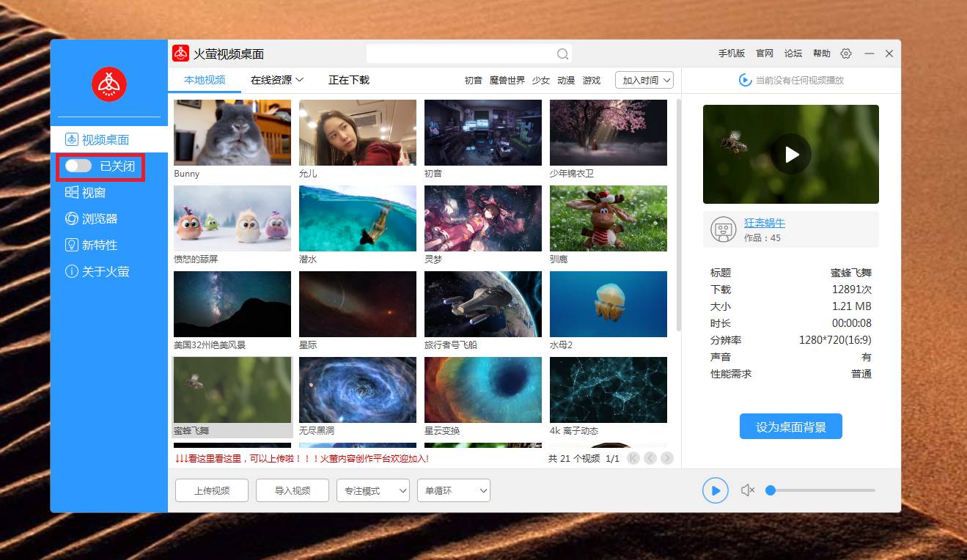Go to next page arrow icon
This screenshot has height=560, width=967.
click(x=666, y=458)
